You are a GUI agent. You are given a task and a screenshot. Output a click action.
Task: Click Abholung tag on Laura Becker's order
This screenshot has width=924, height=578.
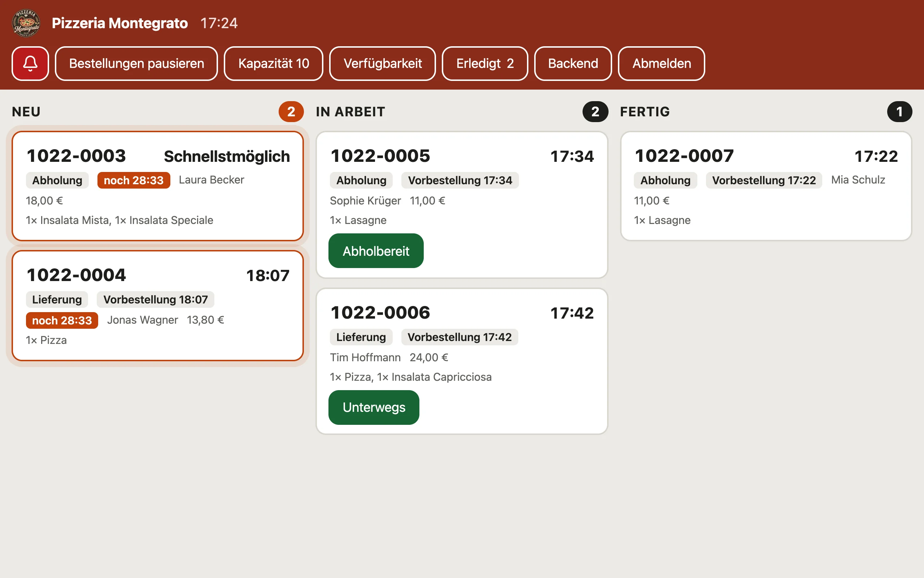pyautogui.click(x=57, y=180)
